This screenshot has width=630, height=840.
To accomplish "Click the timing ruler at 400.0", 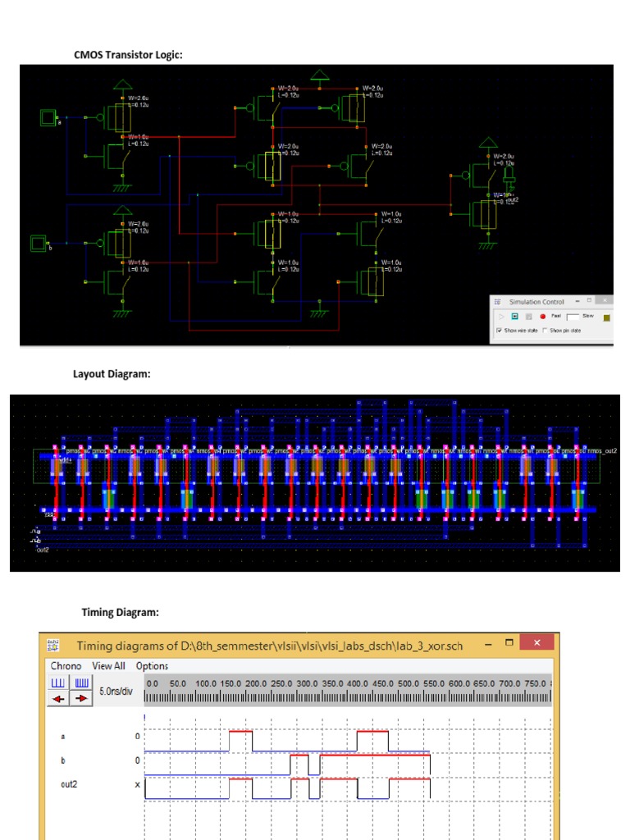I will [x=357, y=683].
